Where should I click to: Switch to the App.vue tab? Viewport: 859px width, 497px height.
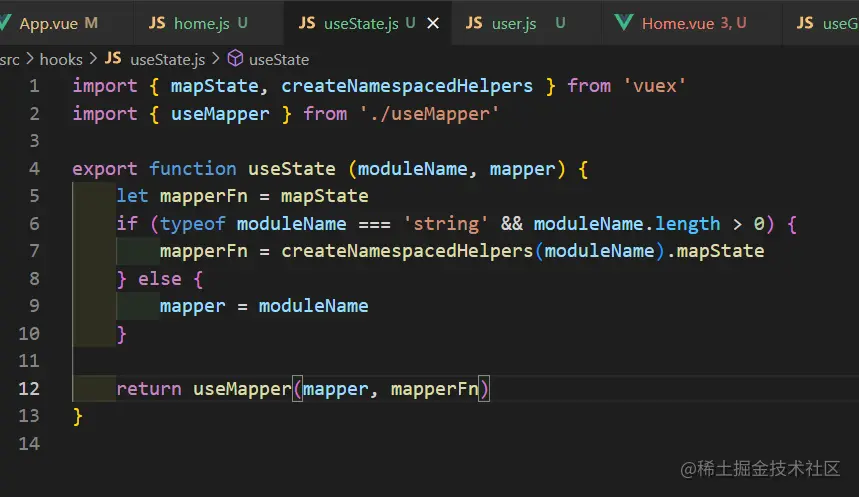click(58, 23)
